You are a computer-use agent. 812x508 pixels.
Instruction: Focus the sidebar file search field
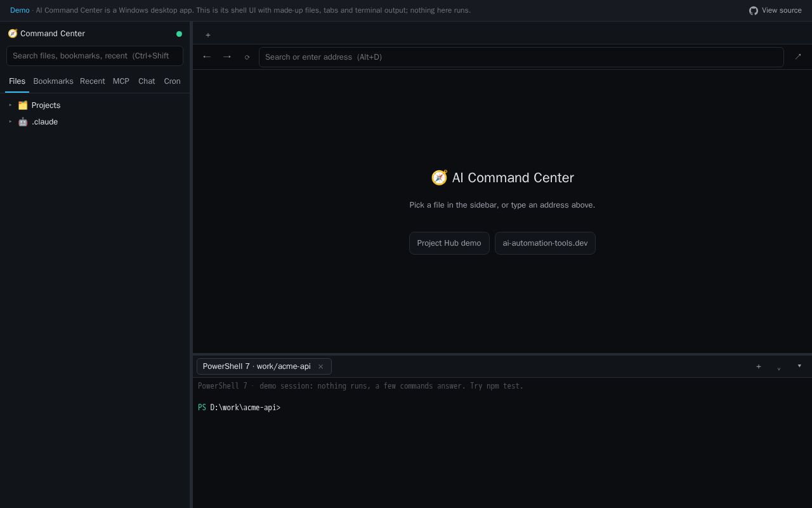click(95, 56)
